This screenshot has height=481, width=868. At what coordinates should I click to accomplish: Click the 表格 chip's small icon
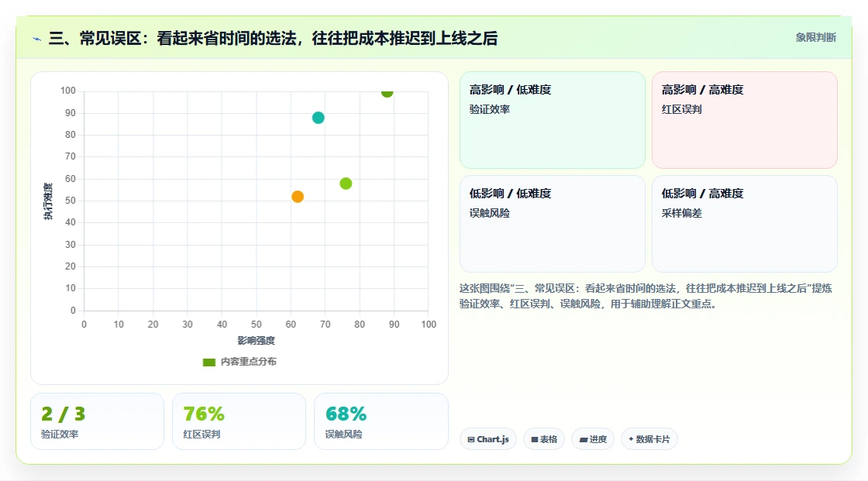(x=535, y=439)
